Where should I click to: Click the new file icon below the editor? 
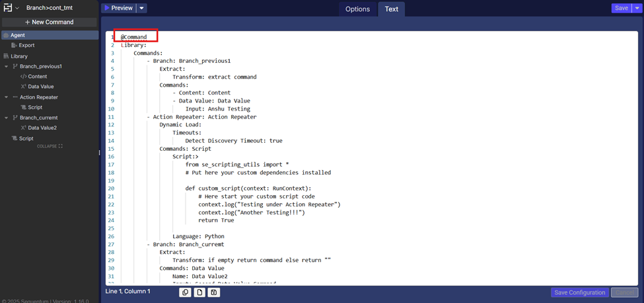(199, 292)
